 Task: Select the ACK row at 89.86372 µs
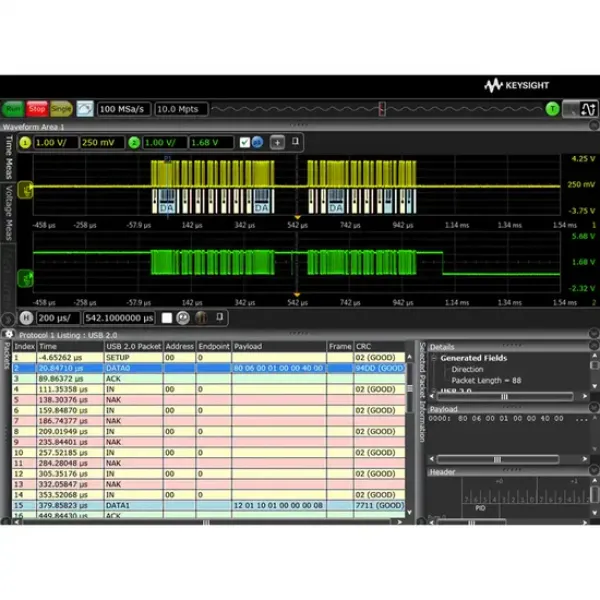click(x=209, y=378)
